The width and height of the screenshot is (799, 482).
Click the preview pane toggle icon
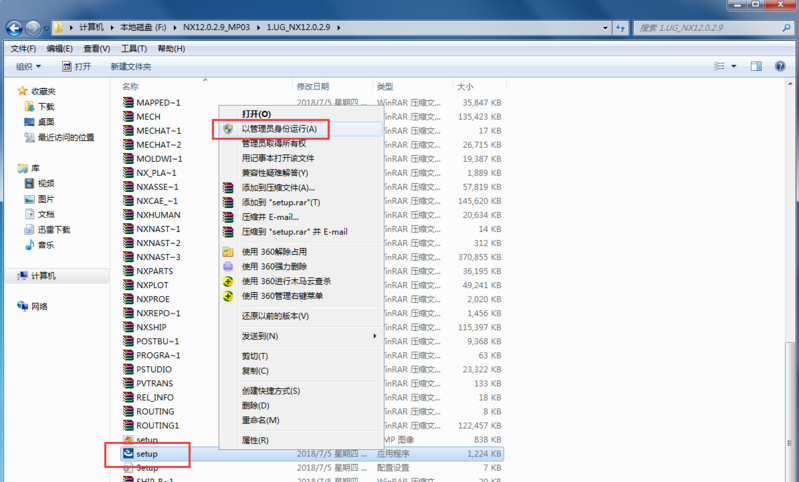(756, 66)
